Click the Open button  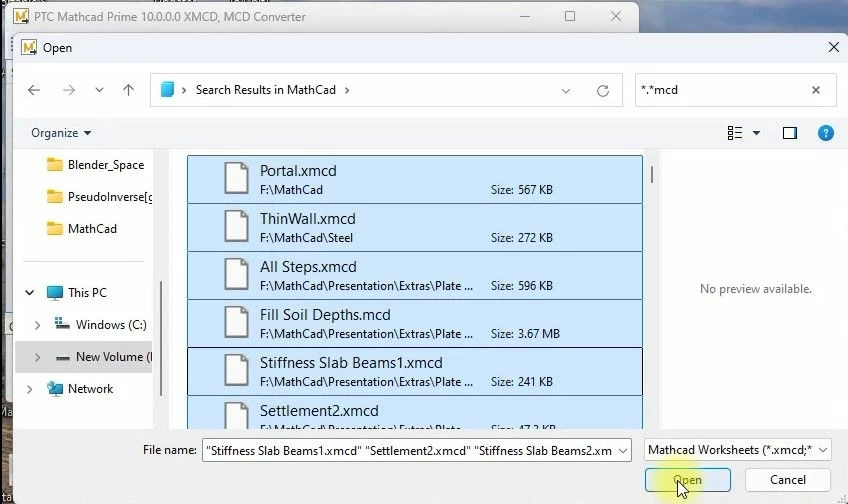tap(687, 480)
